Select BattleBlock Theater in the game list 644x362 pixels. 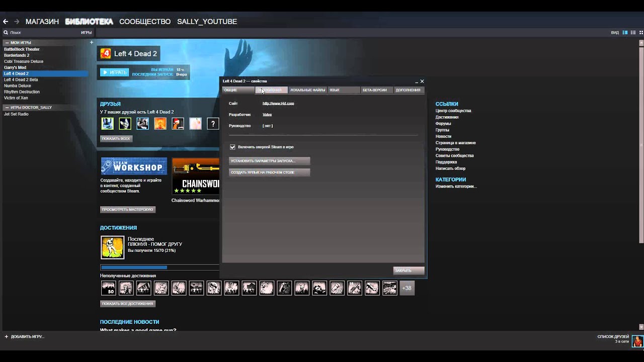click(x=22, y=49)
